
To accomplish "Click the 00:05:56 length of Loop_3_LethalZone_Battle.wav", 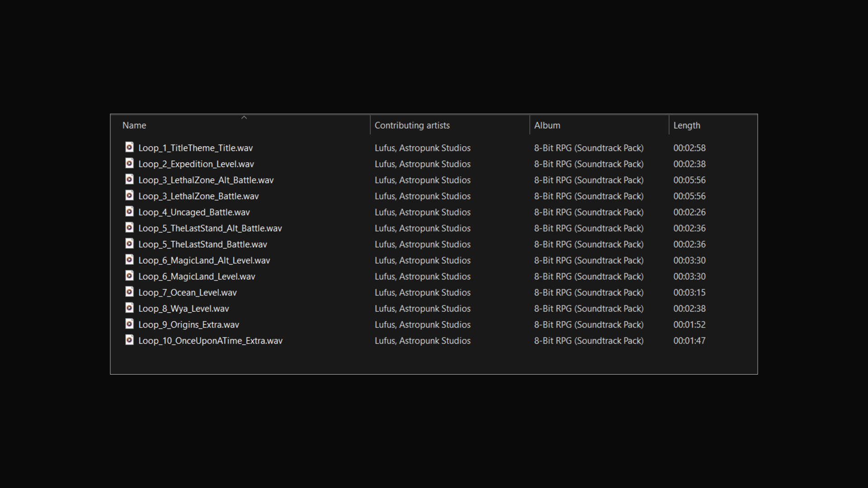I will [689, 196].
